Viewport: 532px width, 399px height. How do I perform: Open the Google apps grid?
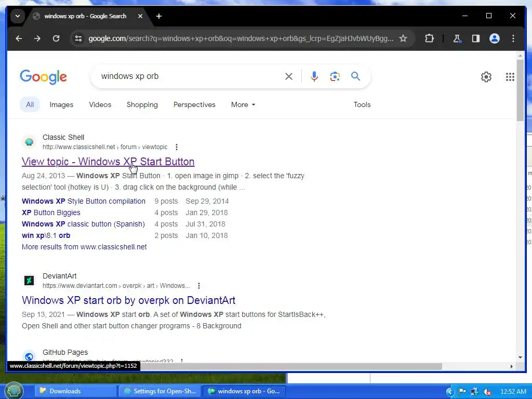(x=510, y=77)
